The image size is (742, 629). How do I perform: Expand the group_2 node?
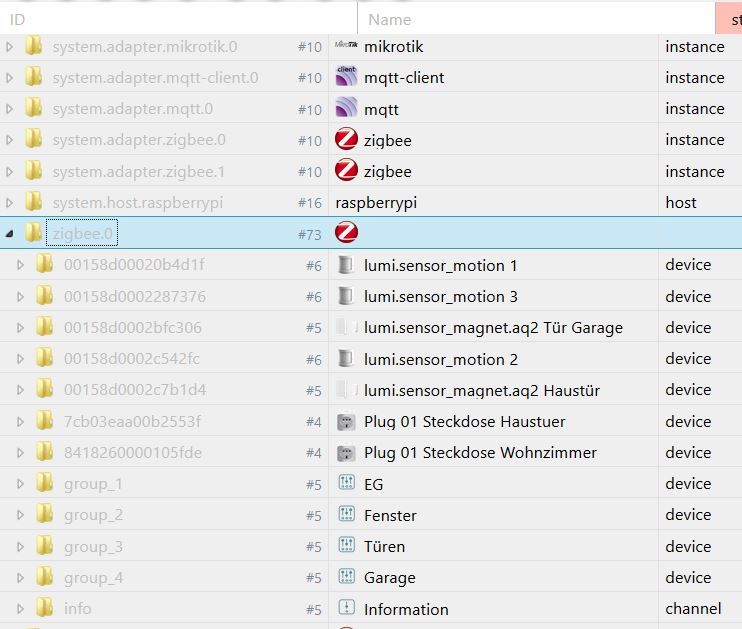(20, 515)
